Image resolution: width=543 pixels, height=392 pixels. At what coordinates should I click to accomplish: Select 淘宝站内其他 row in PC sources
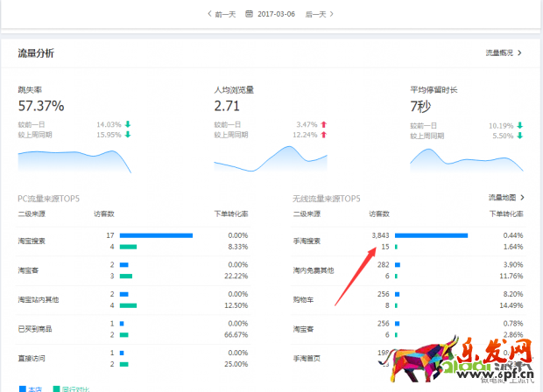133,300
